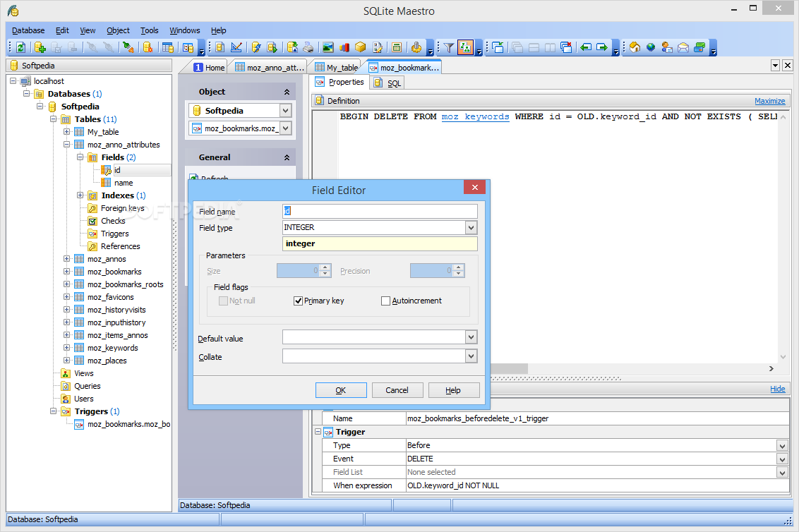Viewport: 799px width, 532px height.
Task: Click the create new database icon
Action: (40, 47)
